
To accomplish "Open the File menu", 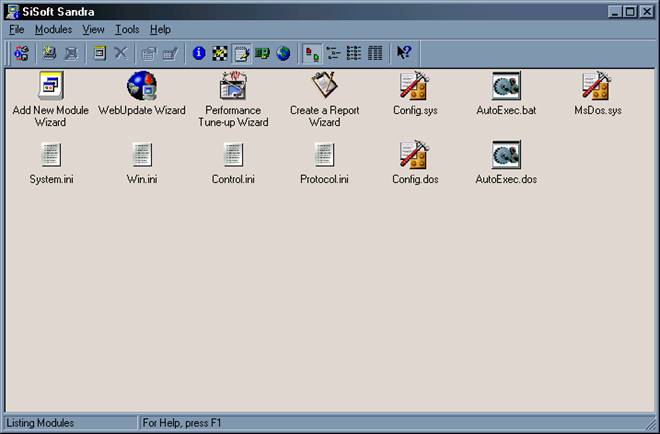I will 16,29.
